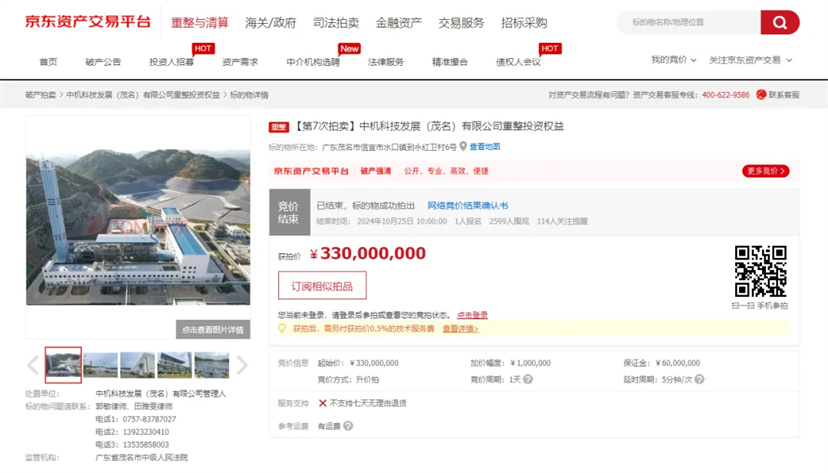Open the 查看地图 link
This screenshot has height=473, width=828.
coord(485,146)
